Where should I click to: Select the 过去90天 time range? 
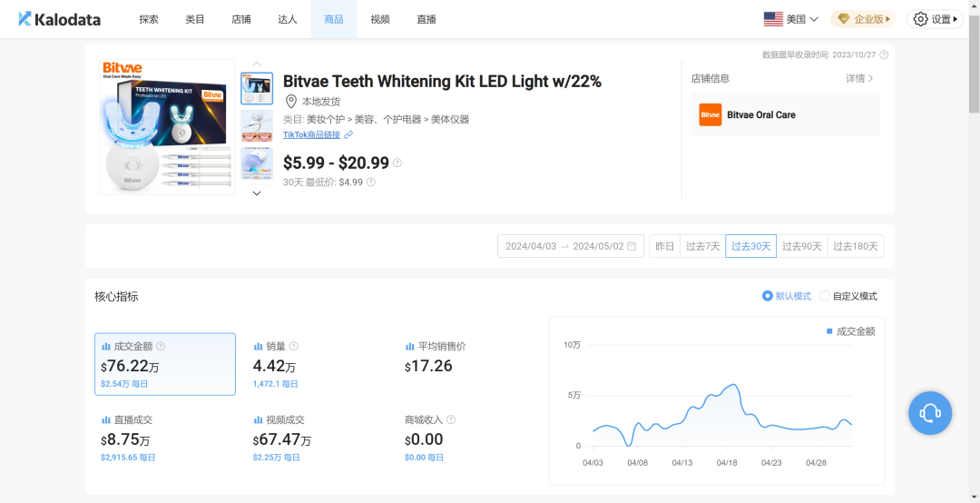pos(802,246)
